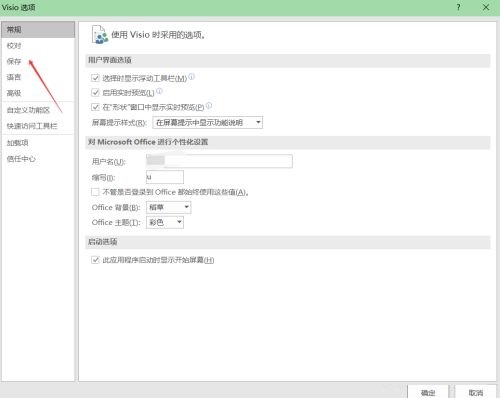Toggle live preview in Shapes window checkbox
500x398 pixels.
point(95,107)
